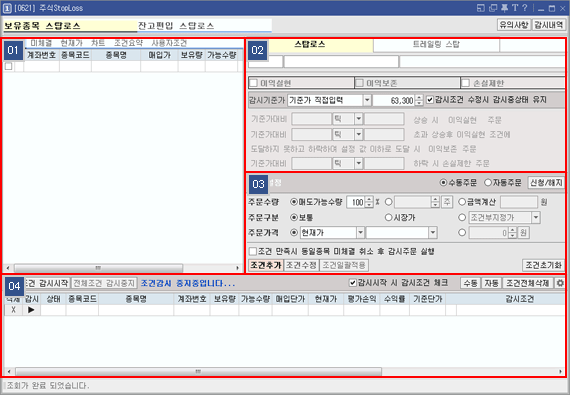Click the pin icon in title bar
Image resolution: width=570 pixels, height=395 pixels.
point(504,8)
